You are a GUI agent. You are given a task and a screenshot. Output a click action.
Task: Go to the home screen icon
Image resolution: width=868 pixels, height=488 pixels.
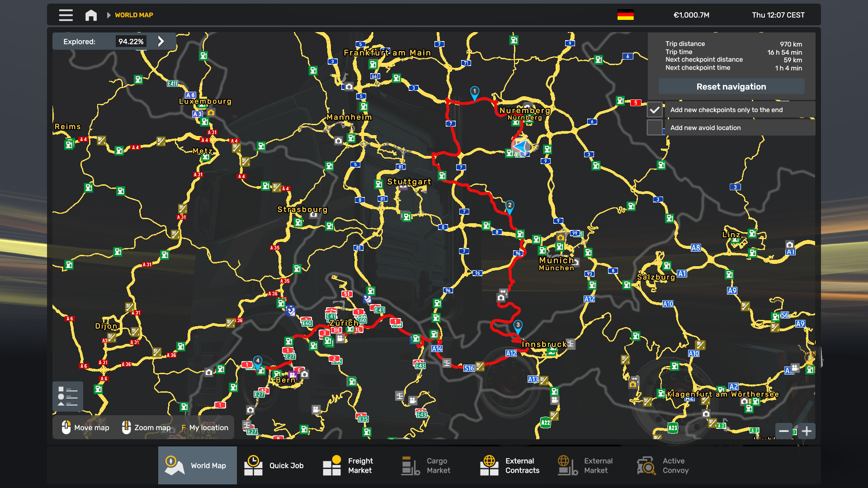click(x=91, y=15)
